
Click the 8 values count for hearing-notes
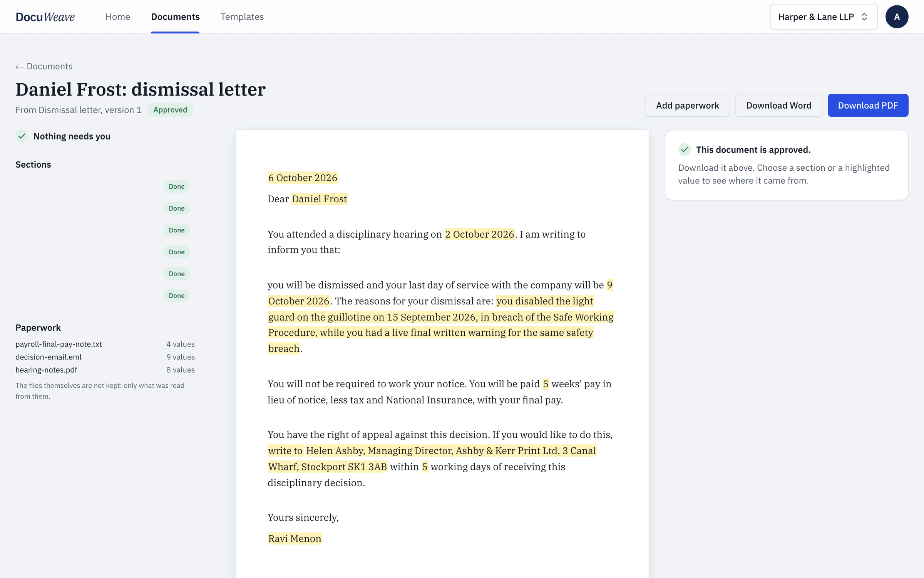point(181,370)
